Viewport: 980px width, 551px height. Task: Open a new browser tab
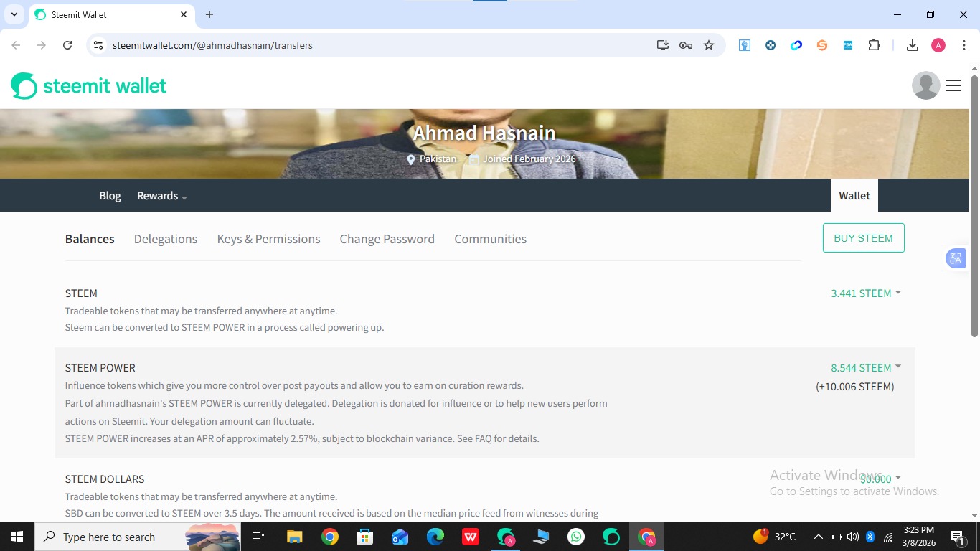tap(209, 14)
